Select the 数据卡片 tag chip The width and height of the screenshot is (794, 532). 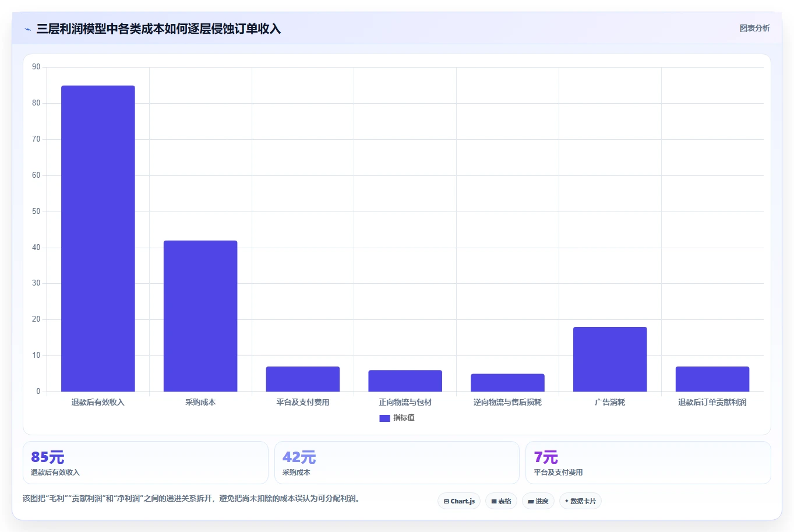click(580, 501)
